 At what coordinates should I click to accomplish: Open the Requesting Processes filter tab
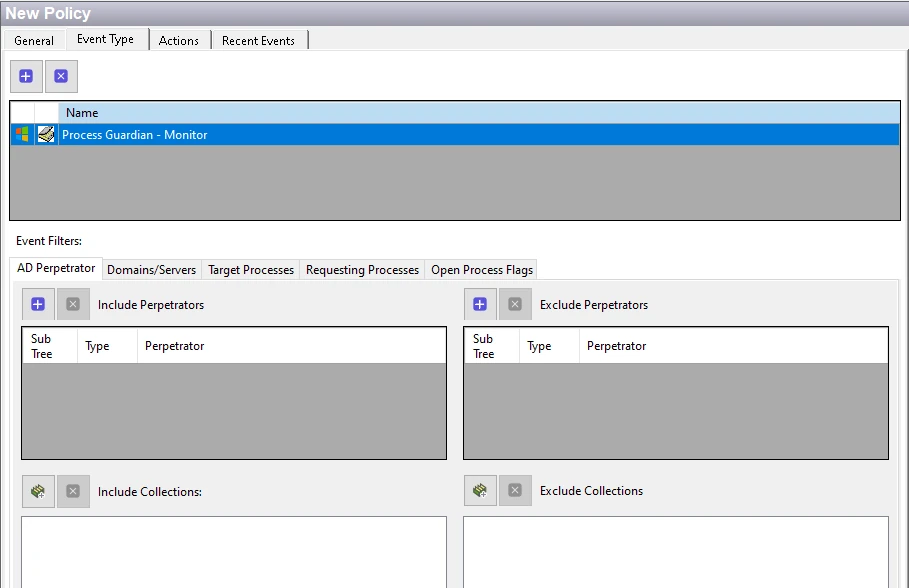[x=362, y=270]
